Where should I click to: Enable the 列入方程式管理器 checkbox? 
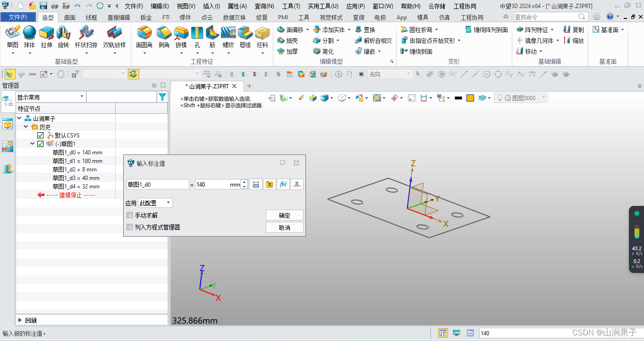click(x=129, y=227)
